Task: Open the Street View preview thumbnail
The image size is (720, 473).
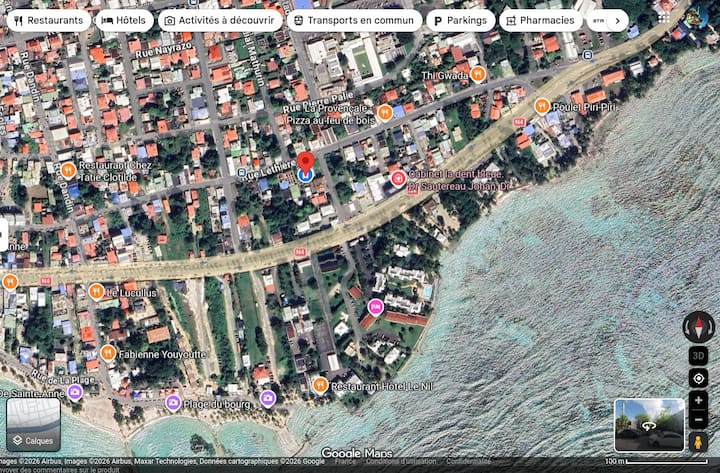Action: tap(649, 426)
